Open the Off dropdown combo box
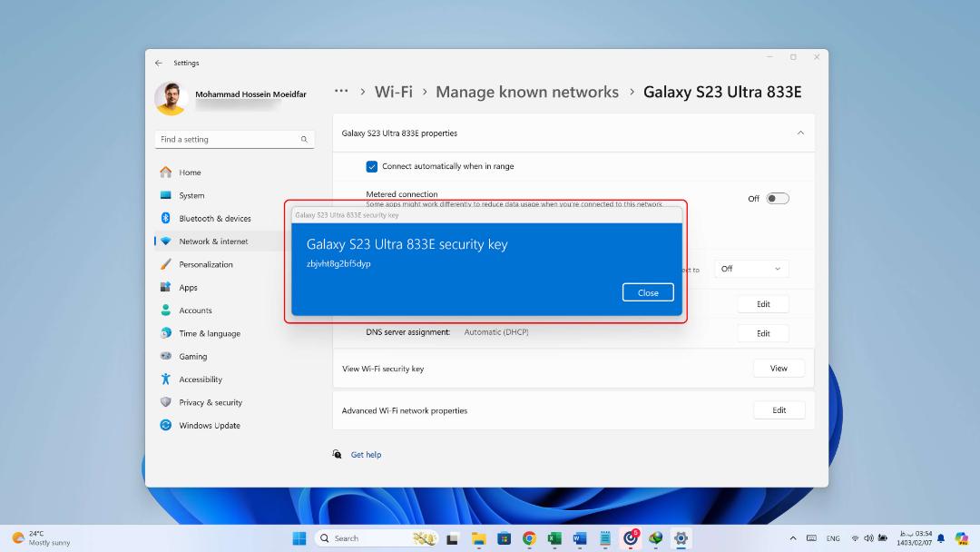 click(751, 269)
